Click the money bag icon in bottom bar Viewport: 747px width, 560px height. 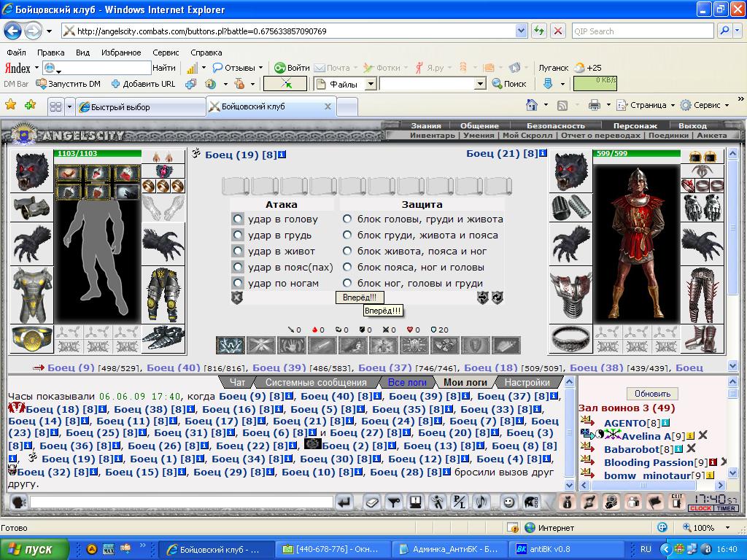(567, 502)
